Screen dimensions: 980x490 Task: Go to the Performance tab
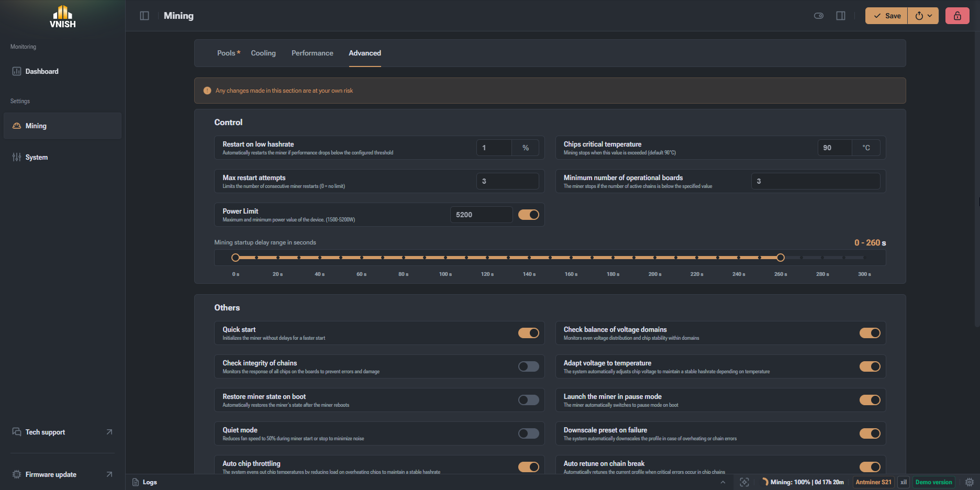point(313,53)
